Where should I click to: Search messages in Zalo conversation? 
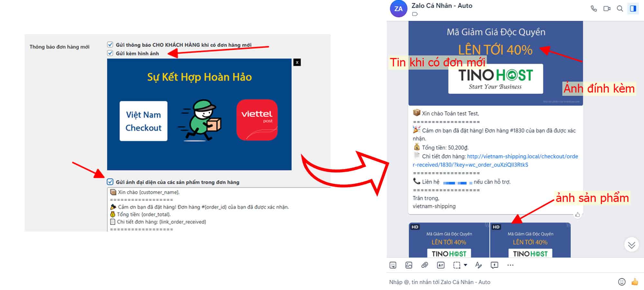(x=620, y=9)
